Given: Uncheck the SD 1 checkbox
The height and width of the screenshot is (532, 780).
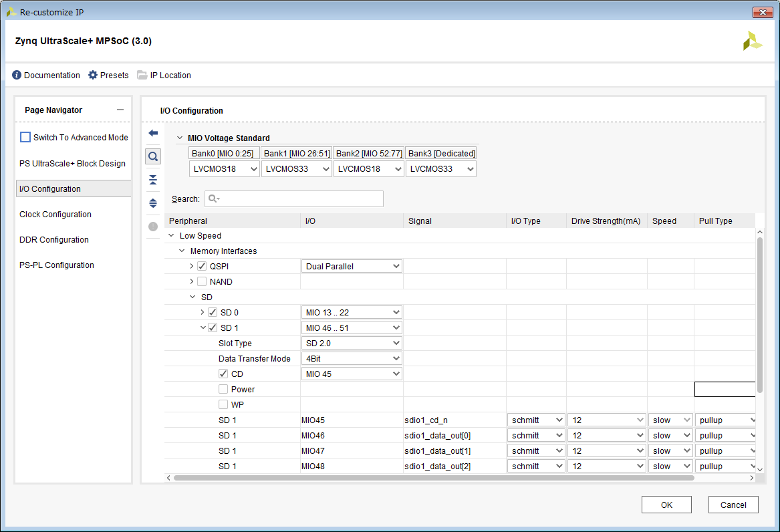Looking at the screenshot, I should (x=213, y=328).
